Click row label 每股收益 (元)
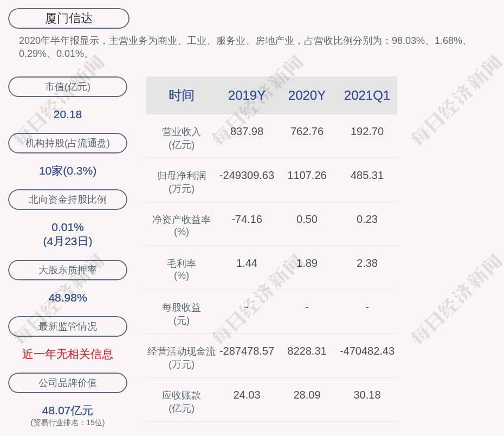The height and width of the screenshot is (436, 504). (182, 314)
